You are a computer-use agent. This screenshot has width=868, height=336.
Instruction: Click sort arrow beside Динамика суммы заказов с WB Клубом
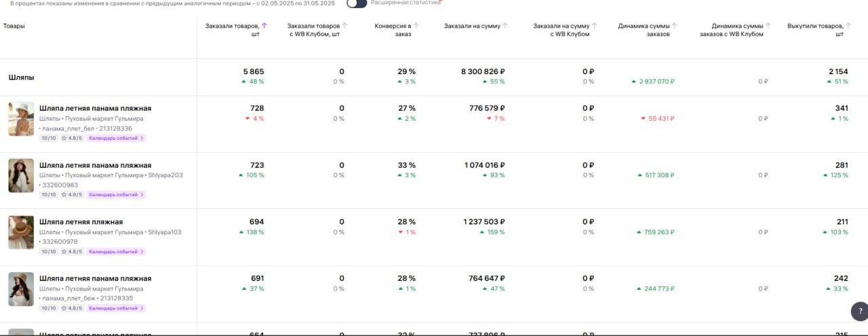[x=768, y=26]
